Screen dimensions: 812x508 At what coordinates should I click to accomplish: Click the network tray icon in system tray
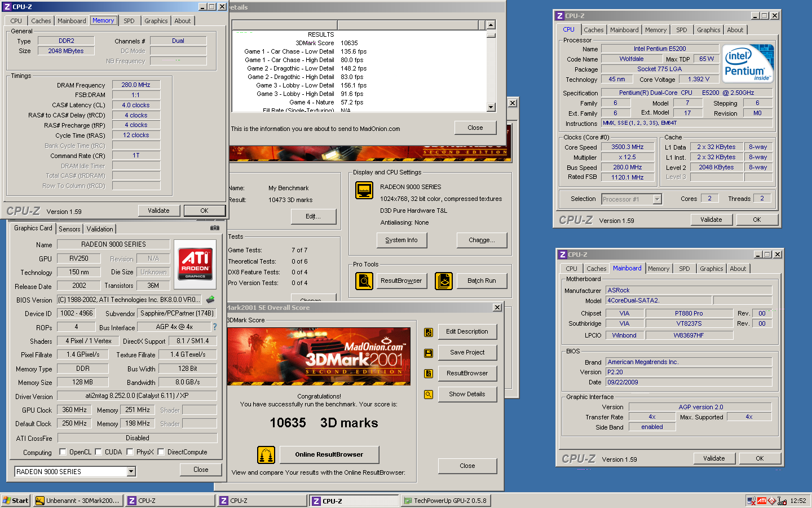click(751, 501)
